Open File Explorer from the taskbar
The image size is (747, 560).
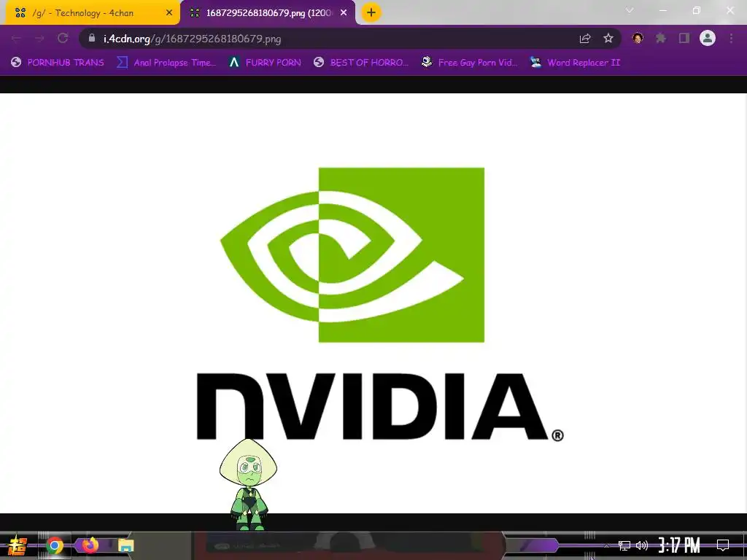125,545
